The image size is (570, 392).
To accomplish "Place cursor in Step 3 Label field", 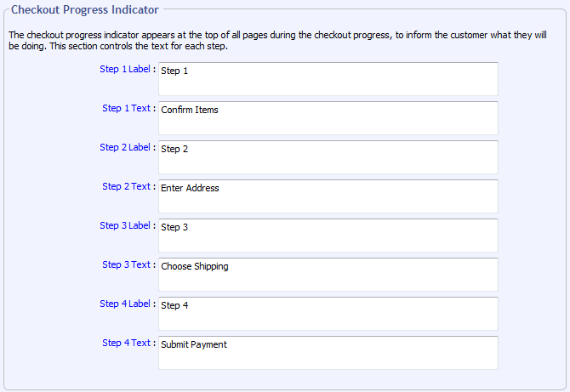I will click(328, 236).
